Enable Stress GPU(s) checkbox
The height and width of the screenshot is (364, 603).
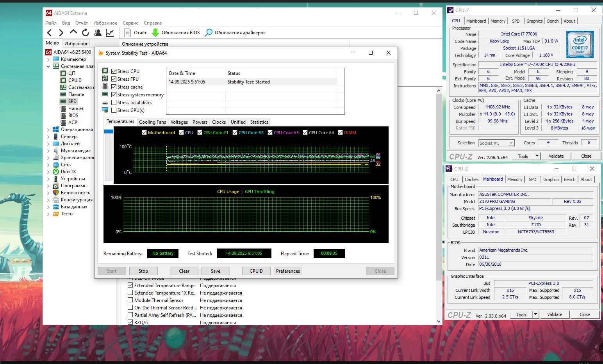[x=114, y=110]
